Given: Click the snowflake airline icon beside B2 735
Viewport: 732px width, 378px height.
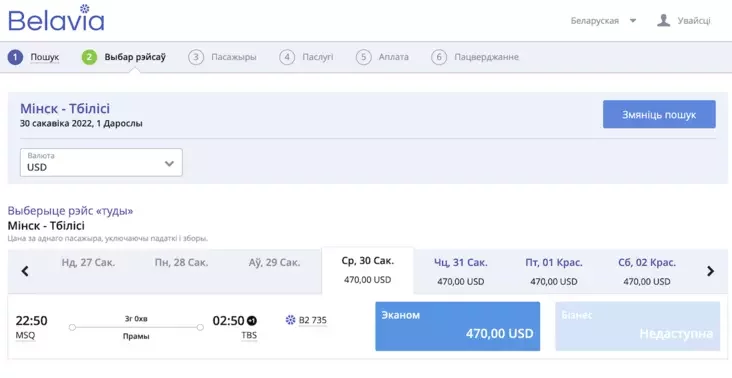Looking at the screenshot, I should point(290,320).
